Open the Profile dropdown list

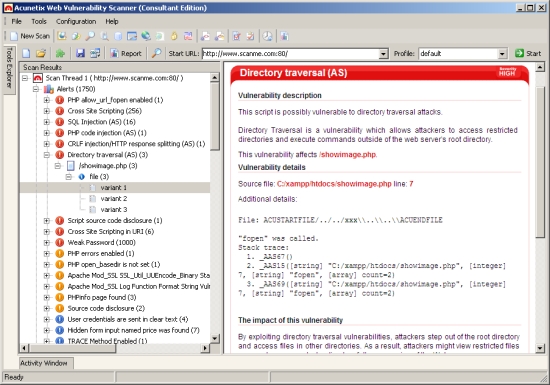(x=502, y=54)
